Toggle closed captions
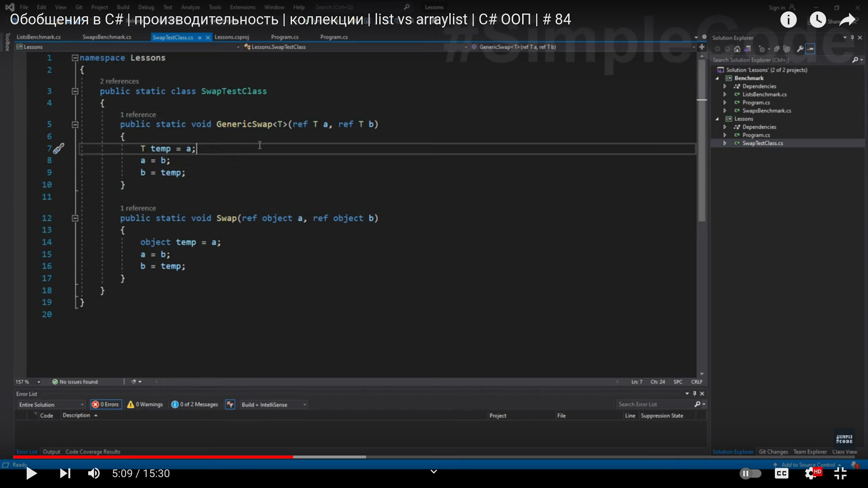The width and height of the screenshot is (868, 488). 781,473
